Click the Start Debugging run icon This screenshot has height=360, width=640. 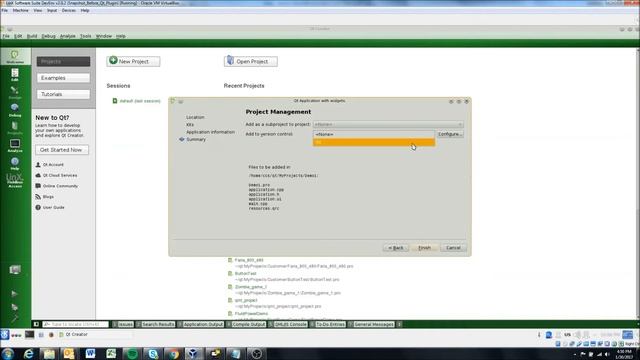(15, 307)
